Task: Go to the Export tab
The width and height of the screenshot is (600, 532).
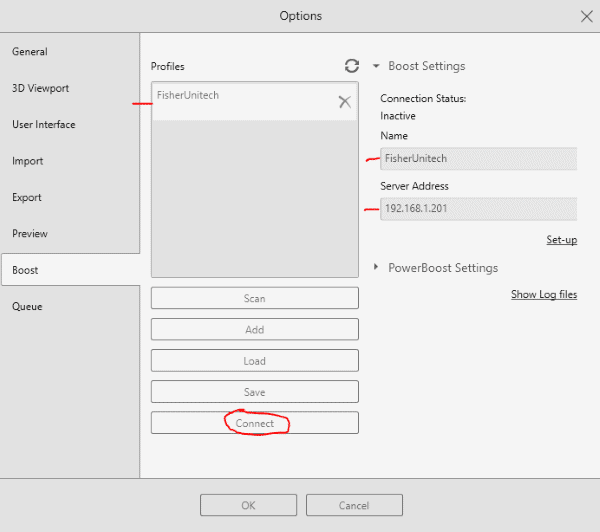Action: [x=70, y=197]
